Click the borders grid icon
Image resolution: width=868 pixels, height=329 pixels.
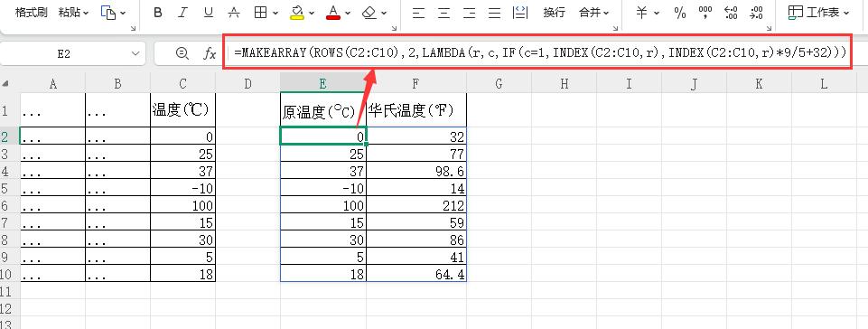[260, 13]
